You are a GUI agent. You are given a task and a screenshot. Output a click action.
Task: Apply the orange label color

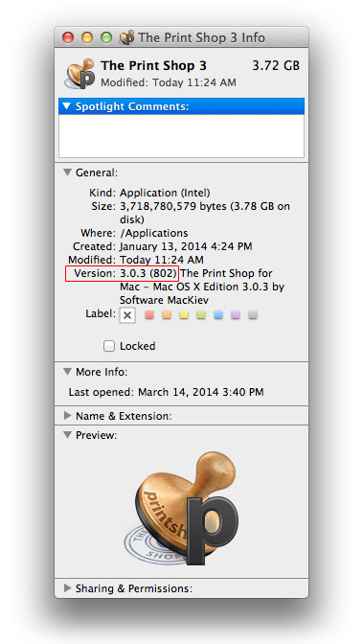click(167, 315)
